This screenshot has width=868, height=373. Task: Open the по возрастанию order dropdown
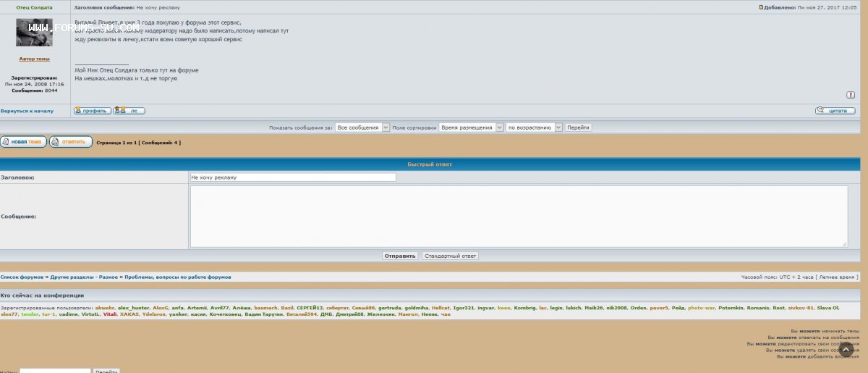click(x=533, y=127)
